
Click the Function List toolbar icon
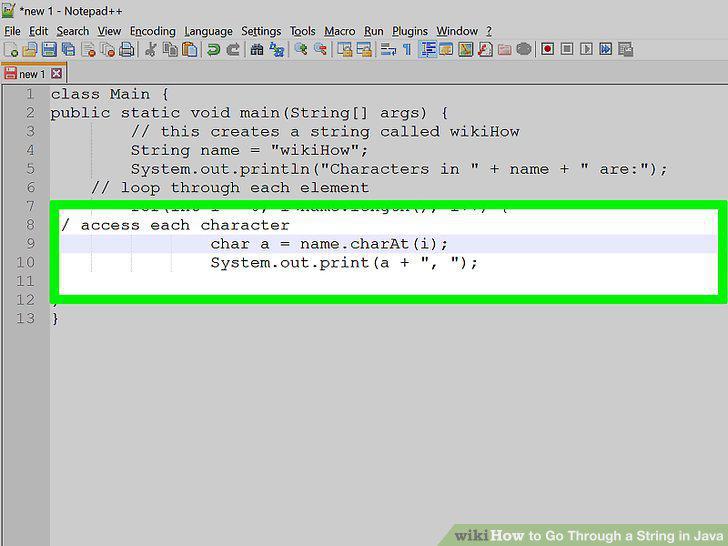point(485,49)
